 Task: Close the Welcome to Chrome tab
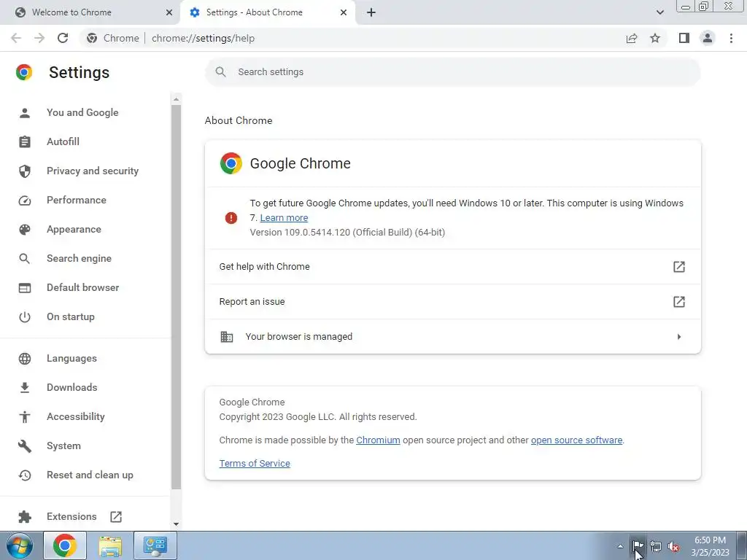(x=169, y=12)
